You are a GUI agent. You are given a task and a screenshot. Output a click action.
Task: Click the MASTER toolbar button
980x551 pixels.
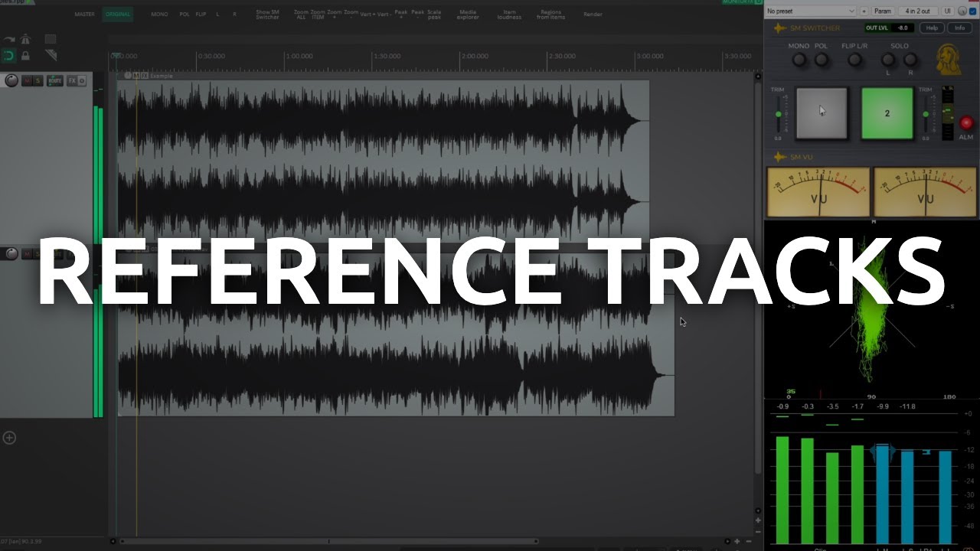point(85,15)
